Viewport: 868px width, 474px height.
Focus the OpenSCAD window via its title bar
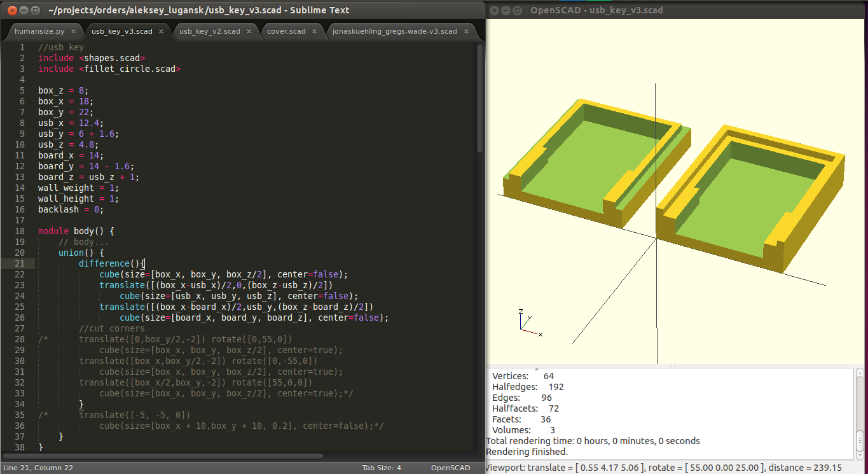click(636, 10)
